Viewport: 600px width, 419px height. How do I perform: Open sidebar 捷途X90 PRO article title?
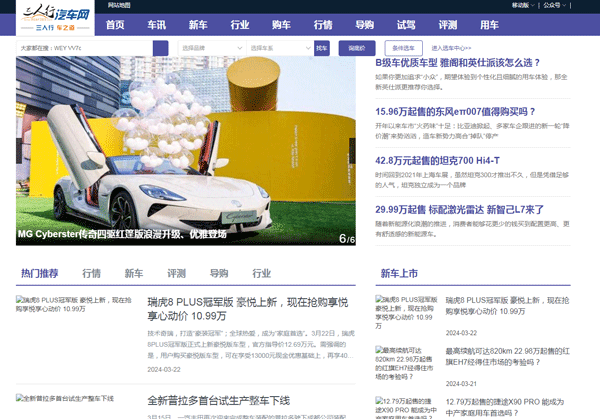(x=505, y=408)
